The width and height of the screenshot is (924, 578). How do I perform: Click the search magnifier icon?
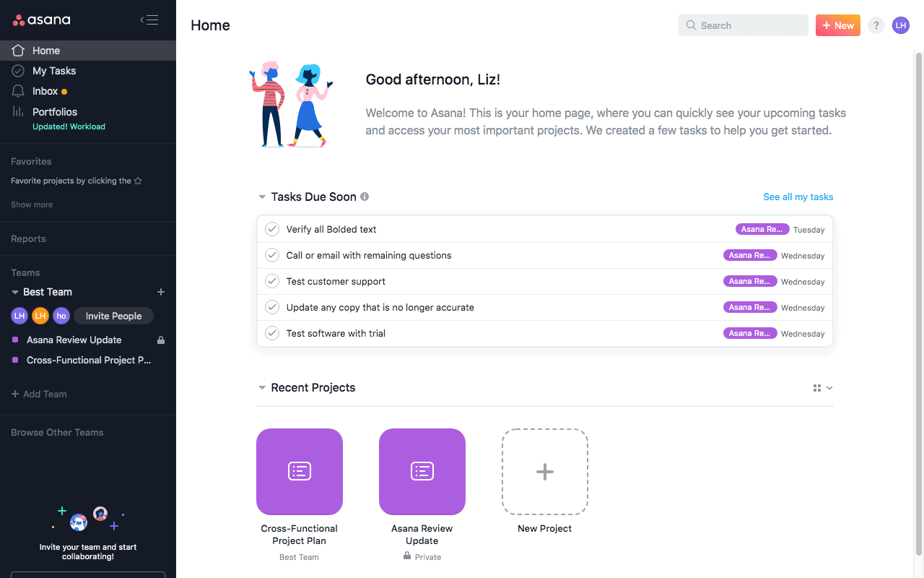point(692,25)
